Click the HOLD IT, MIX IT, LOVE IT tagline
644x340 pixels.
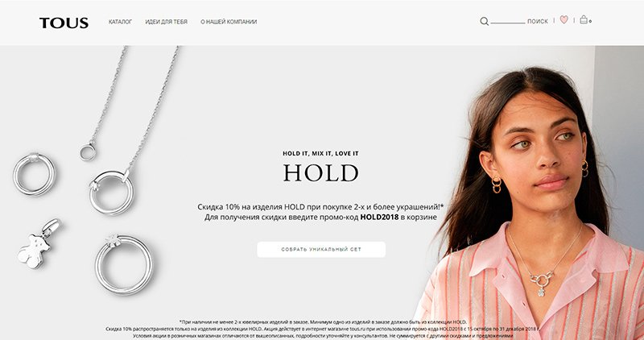320,153
